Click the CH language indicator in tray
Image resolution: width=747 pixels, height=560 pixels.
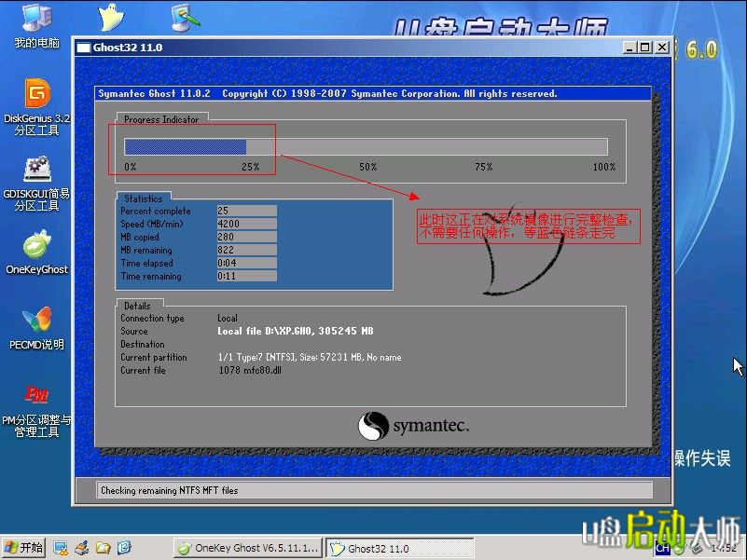coord(662,548)
